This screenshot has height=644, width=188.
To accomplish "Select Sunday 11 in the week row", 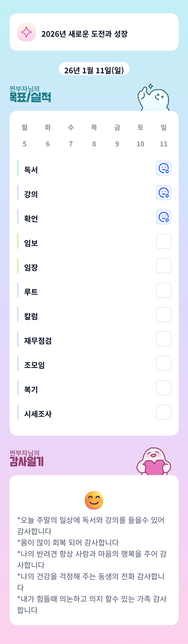I will 163,144.
